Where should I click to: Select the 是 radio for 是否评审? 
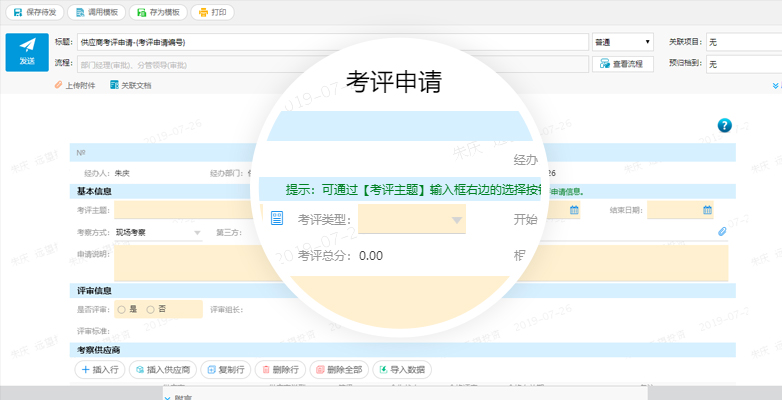[x=122, y=309]
